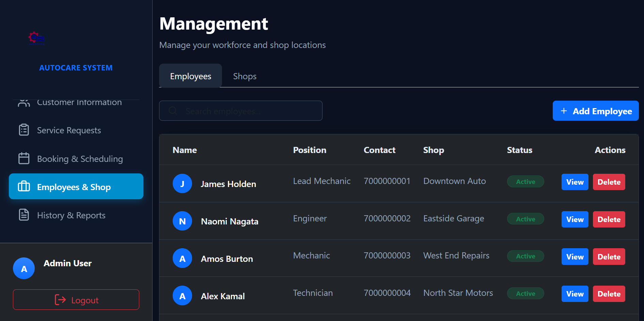This screenshot has width=644, height=321.
Task: Delete Alex Kamal's record
Action: click(x=609, y=294)
